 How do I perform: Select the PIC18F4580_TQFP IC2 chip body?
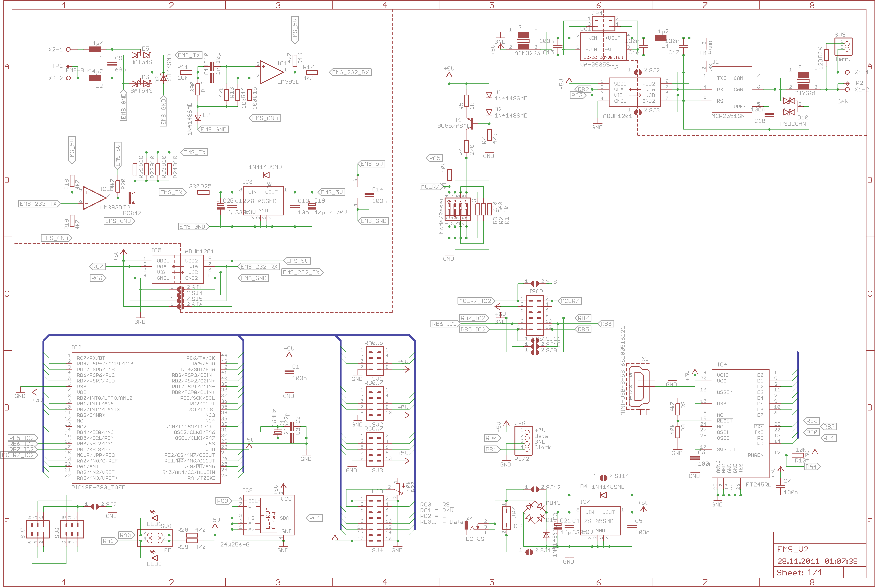[146, 418]
